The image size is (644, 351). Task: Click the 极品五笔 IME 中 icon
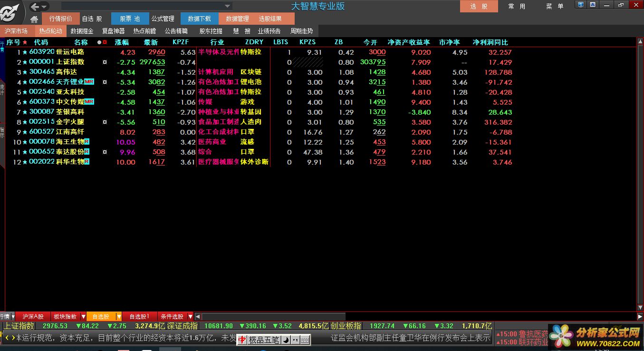[x=242, y=340]
